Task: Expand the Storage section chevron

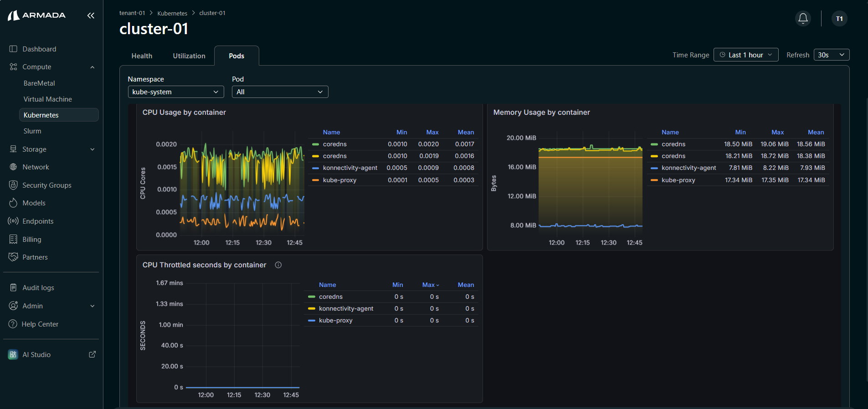Action: pyautogui.click(x=92, y=149)
